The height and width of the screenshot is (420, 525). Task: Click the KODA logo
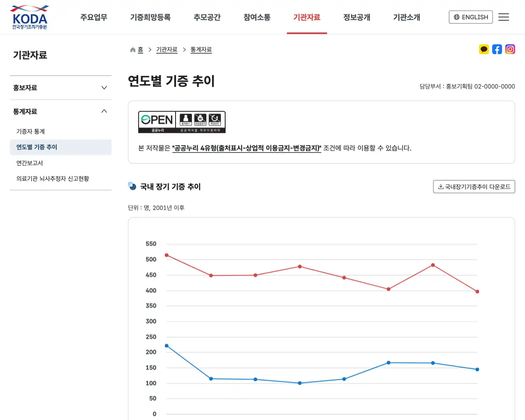pyautogui.click(x=29, y=17)
